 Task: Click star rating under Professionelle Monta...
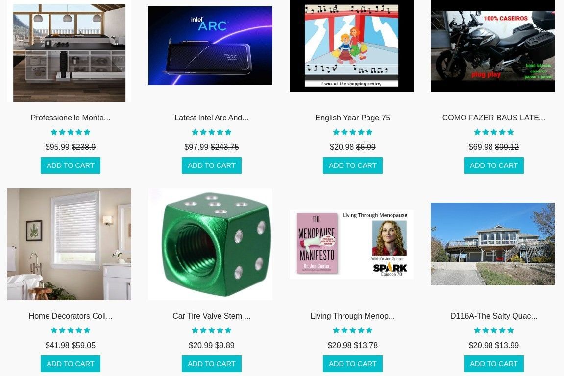pos(71,132)
